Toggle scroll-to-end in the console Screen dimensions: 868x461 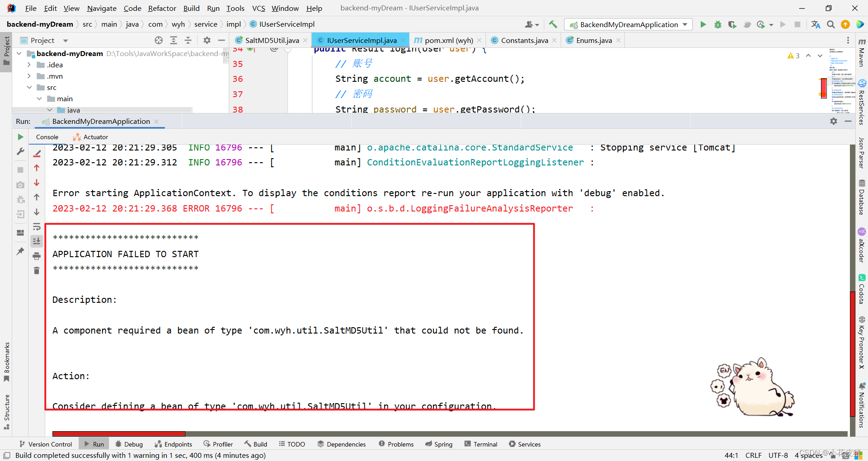pos(37,241)
